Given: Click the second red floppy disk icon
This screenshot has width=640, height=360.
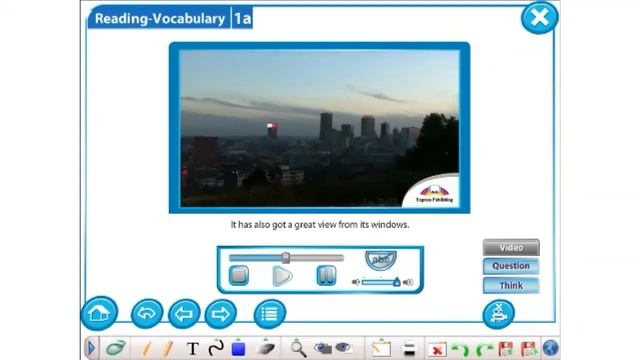Looking at the screenshot, I should (529, 349).
